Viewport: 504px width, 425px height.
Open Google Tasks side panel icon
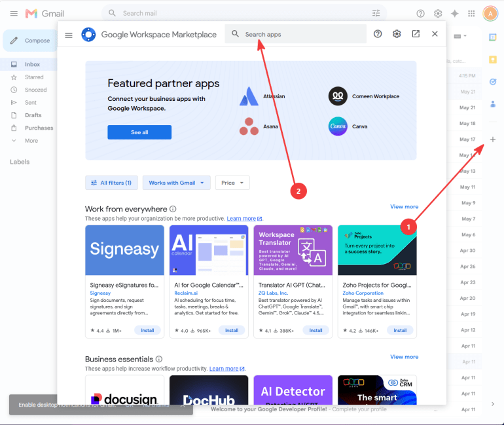(x=493, y=82)
